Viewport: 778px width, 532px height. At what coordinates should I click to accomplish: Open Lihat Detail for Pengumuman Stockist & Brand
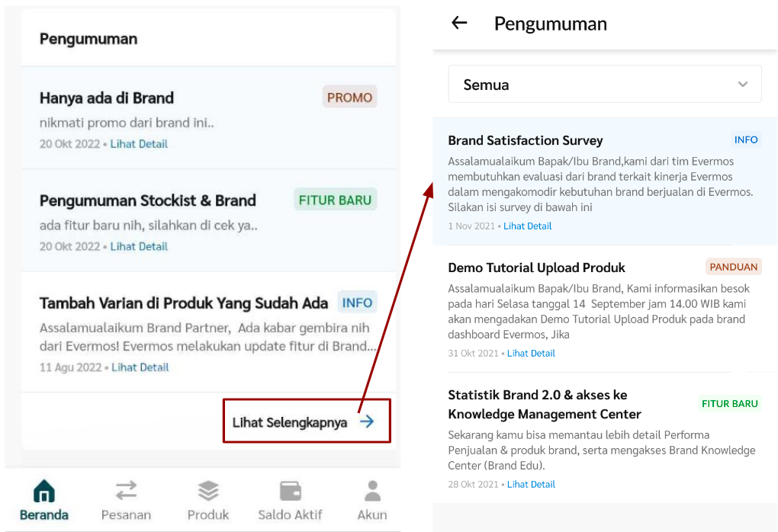pos(139,246)
